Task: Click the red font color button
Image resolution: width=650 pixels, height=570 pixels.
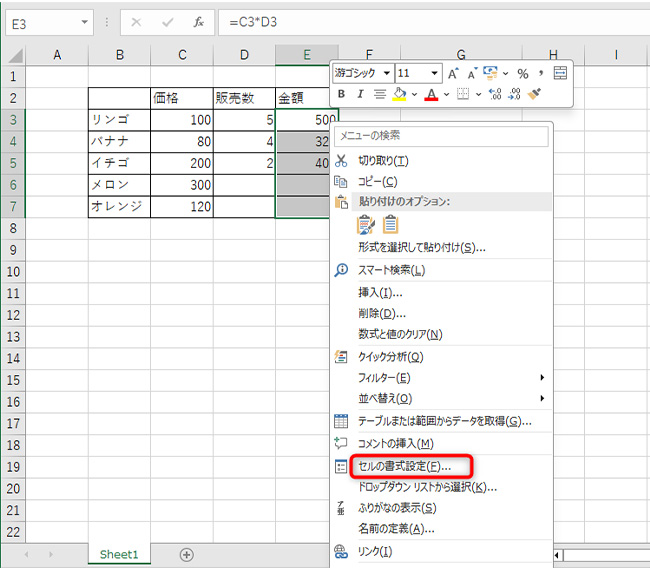Action: (x=431, y=94)
